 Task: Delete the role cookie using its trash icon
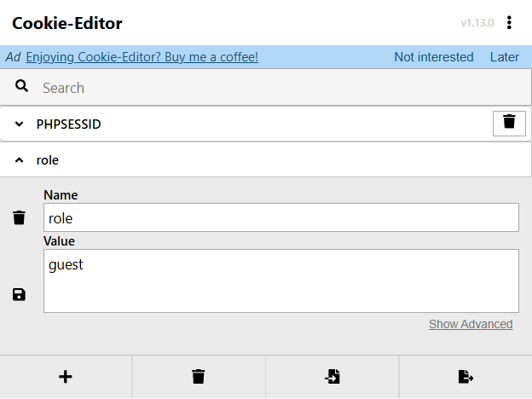pyautogui.click(x=19, y=217)
